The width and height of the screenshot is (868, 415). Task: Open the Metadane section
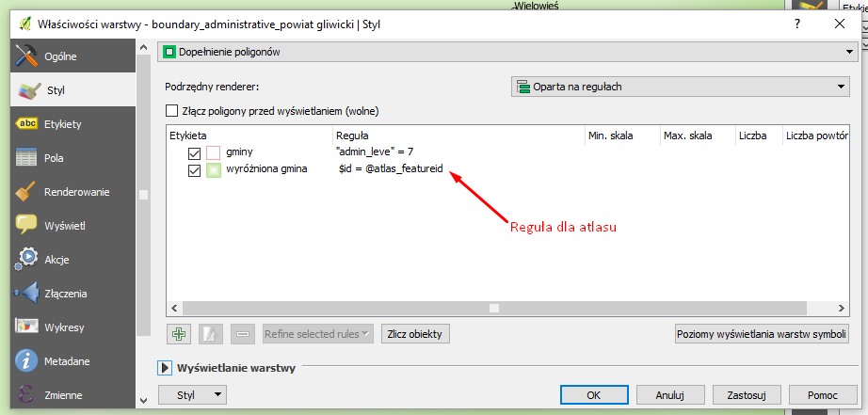(67, 361)
